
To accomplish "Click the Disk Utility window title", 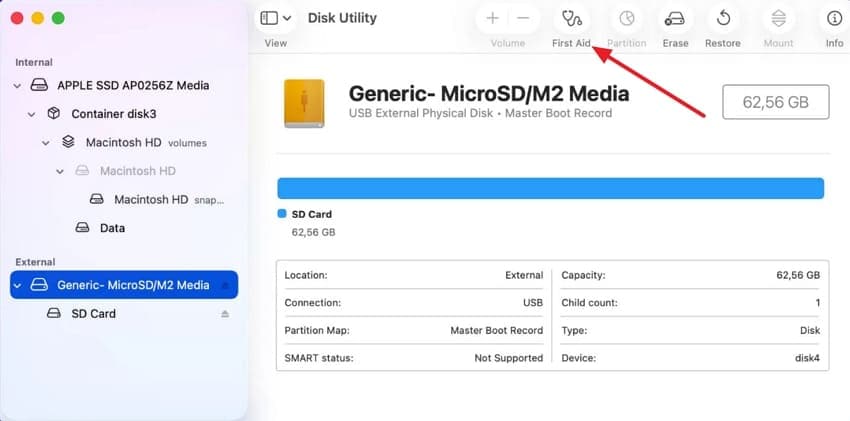I will click(x=342, y=18).
